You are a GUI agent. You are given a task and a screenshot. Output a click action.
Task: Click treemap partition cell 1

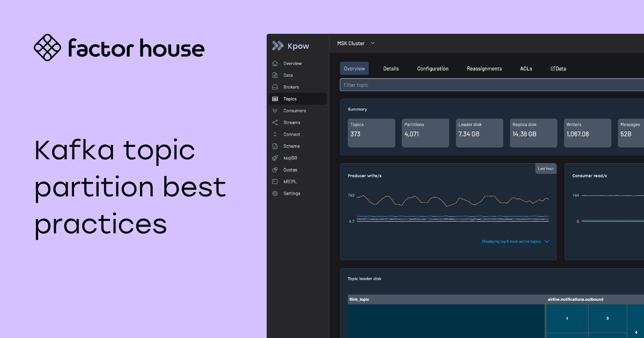(567, 319)
